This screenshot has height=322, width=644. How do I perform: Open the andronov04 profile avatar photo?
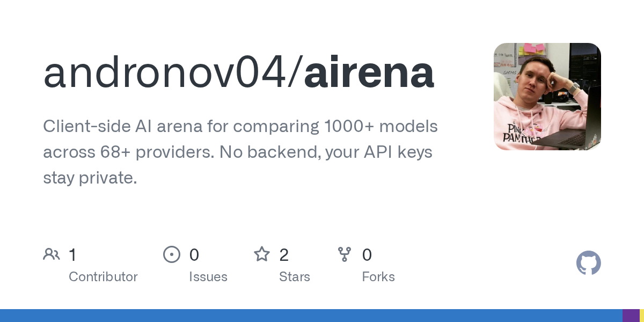[547, 97]
